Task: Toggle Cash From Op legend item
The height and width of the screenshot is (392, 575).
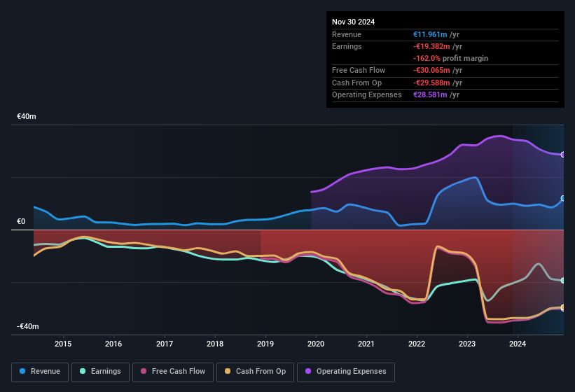Action: tap(254, 372)
